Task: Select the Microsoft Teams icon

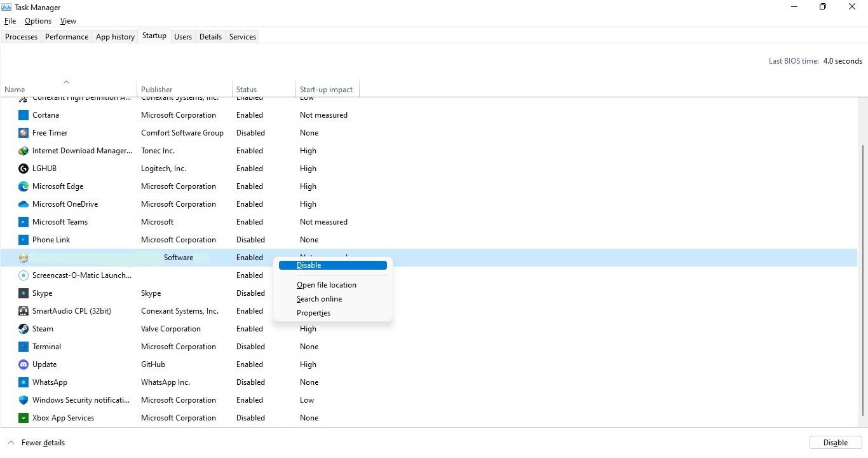Action: (x=24, y=222)
